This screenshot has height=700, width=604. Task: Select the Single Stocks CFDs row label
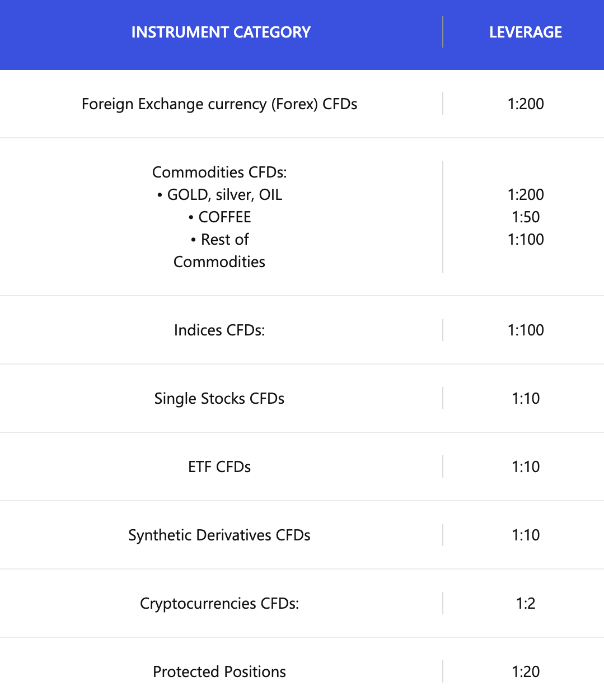click(x=219, y=399)
